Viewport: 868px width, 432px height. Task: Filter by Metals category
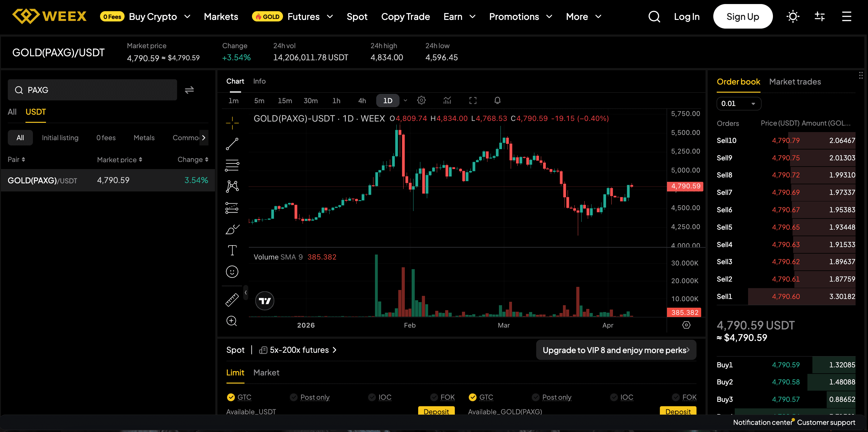click(144, 137)
